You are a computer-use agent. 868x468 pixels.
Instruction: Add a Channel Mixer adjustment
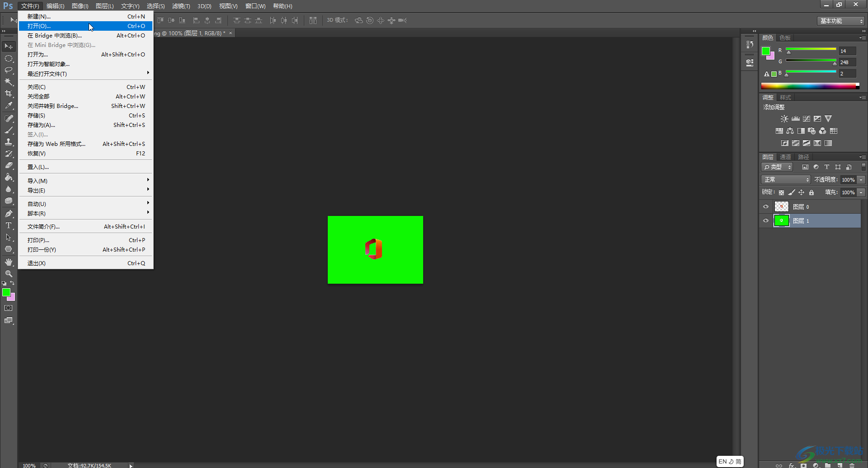click(x=823, y=131)
